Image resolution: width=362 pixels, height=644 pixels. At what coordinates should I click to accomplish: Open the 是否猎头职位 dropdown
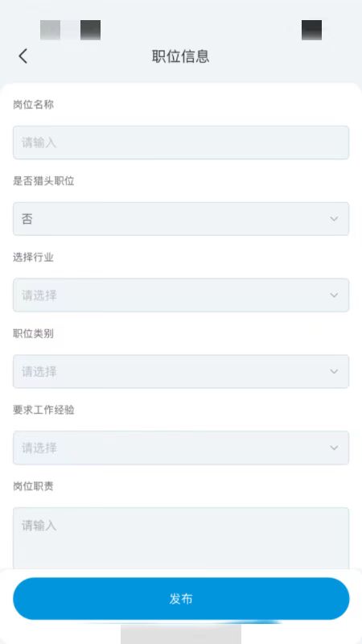[181, 219]
